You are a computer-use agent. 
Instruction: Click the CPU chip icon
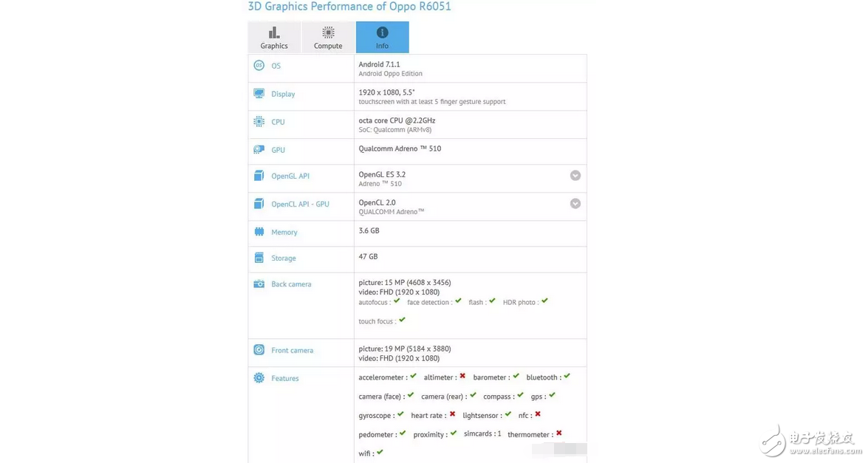pos(259,122)
